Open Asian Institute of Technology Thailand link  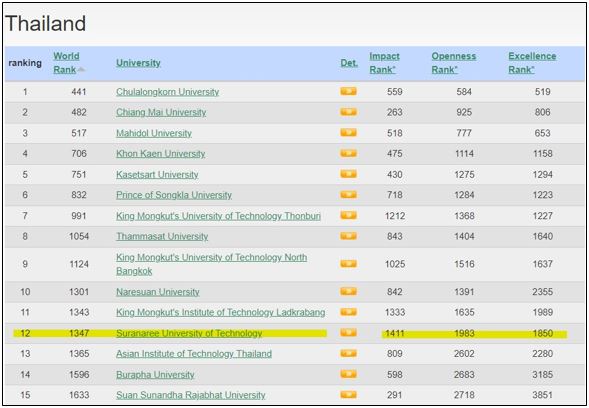(194, 354)
